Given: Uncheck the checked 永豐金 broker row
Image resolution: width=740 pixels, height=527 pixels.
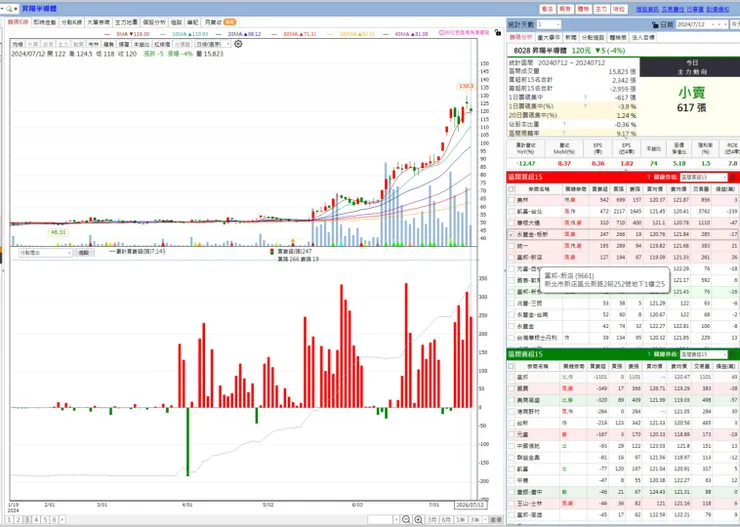Looking at the screenshot, I should coord(511,234).
